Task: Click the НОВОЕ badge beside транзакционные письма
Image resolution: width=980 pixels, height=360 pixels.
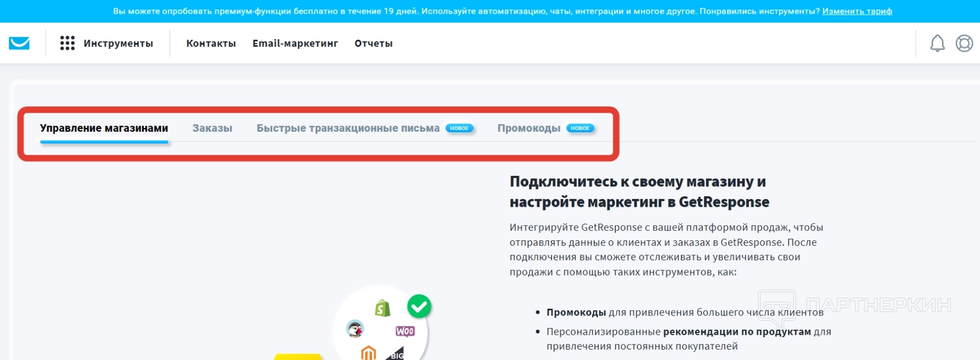Action: pyautogui.click(x=459, y=128)
